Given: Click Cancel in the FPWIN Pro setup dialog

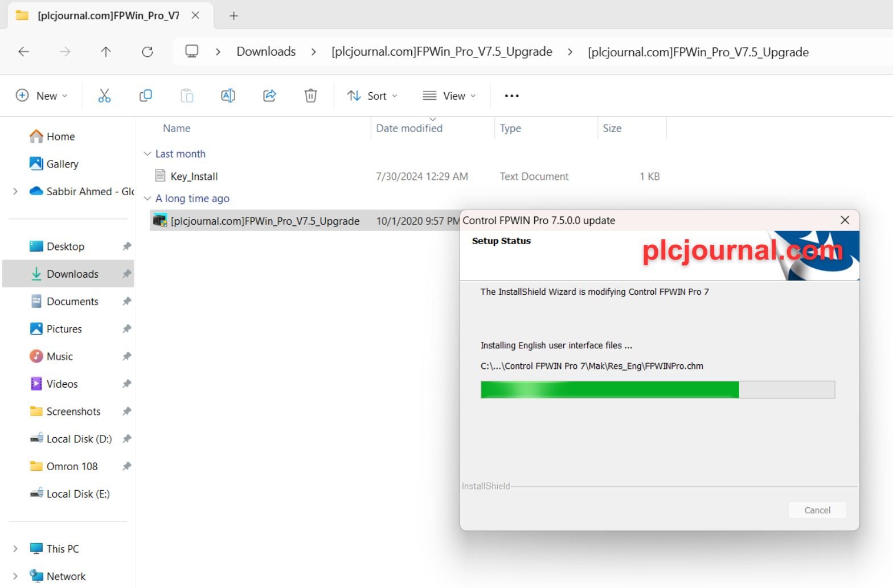Looking at the screenshot, I should coord(817,510).
